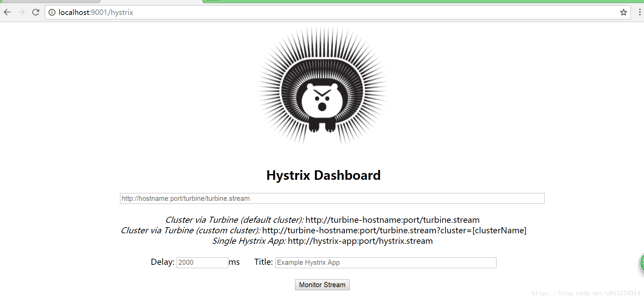Click the Delay input field
The height and width of the screenshot is (300, 644).
tap(202, 262)
